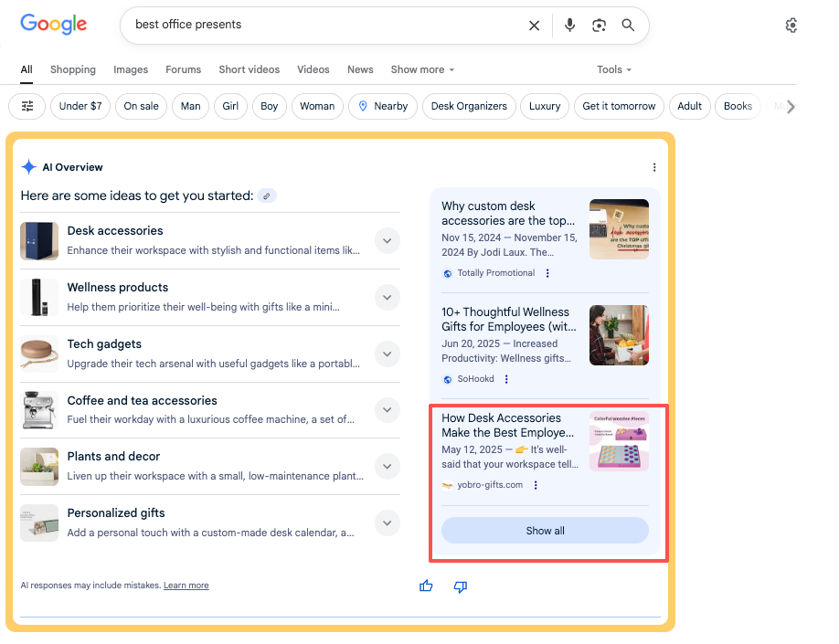Enable the Nearby location filter chip
Image resolution: width=839 pixels, height=644 pixels.
(383, 106)
